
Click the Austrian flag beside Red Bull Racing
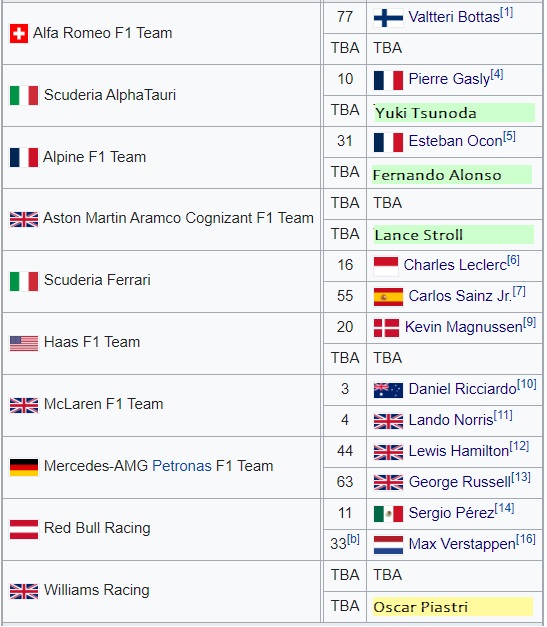[x=24, y=529]
